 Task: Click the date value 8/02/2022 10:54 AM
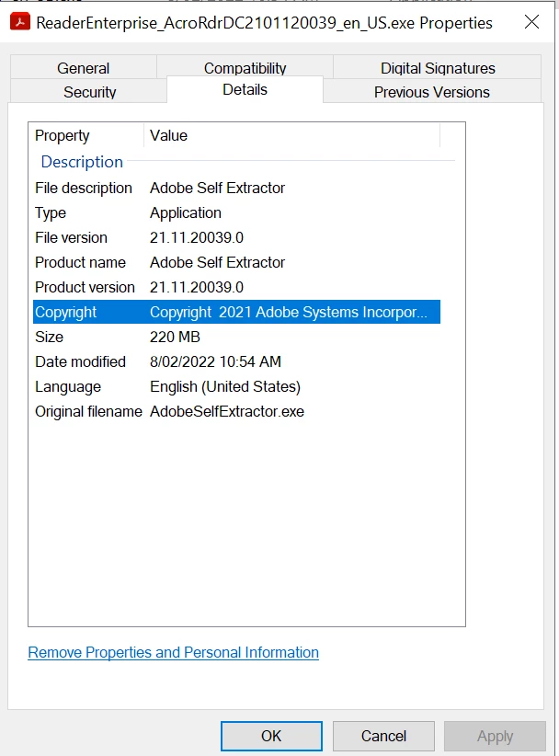[x=215, y=361]
